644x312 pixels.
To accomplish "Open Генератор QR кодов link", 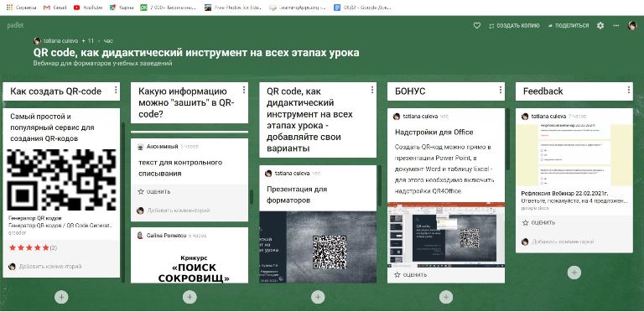I will pos(35,218).
